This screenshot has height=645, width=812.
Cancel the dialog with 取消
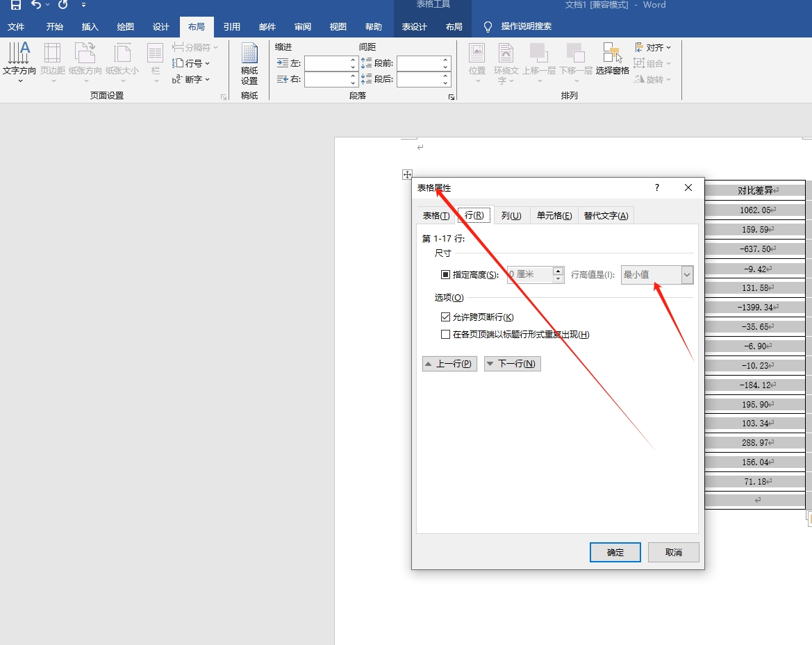673,553
